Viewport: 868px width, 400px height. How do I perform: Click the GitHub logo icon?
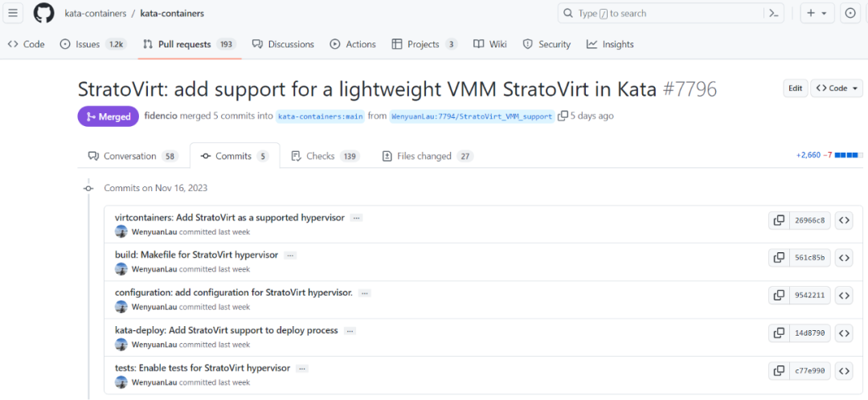[43, 13]
